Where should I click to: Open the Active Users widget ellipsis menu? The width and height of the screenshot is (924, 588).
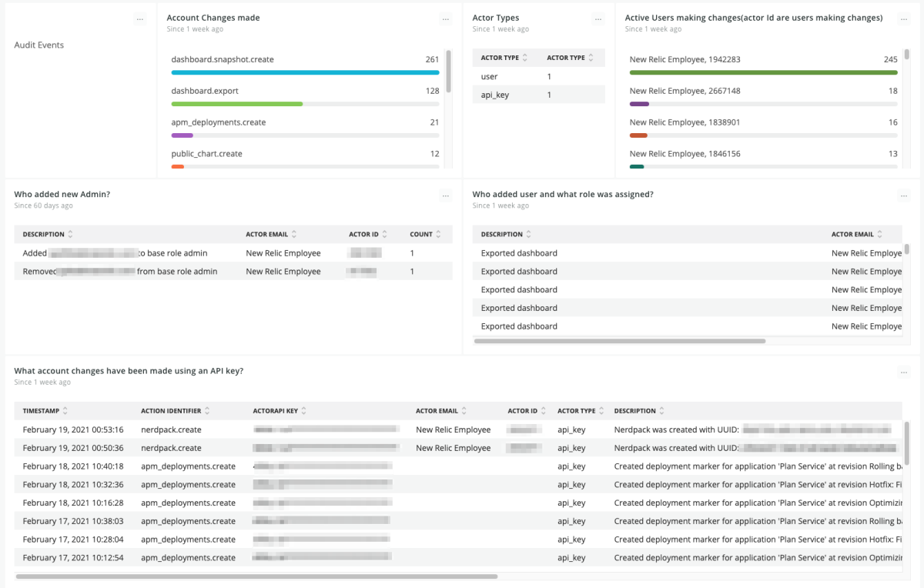pos(904,19)
